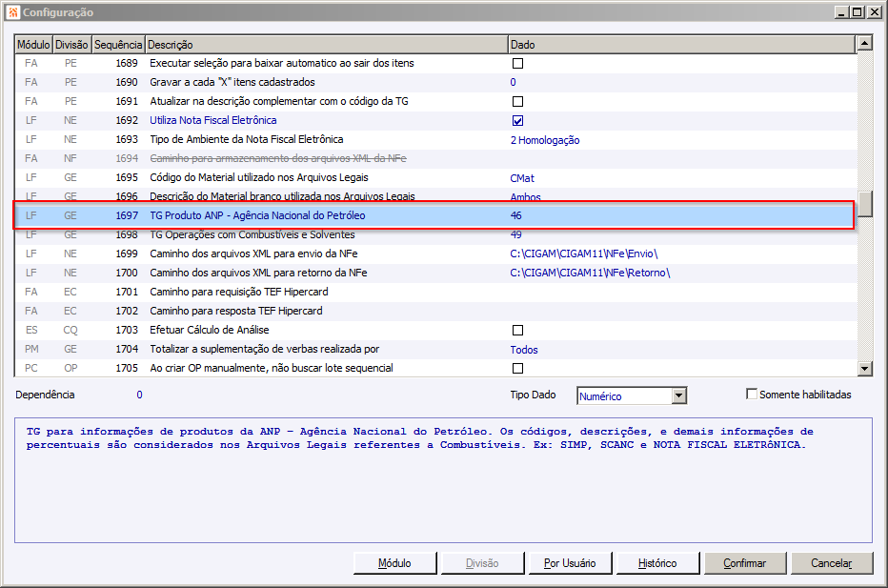This screenshot has width=888, height=588.
Task: Check the box for row 1689 Executar seleção
Action: pos(517,64)
